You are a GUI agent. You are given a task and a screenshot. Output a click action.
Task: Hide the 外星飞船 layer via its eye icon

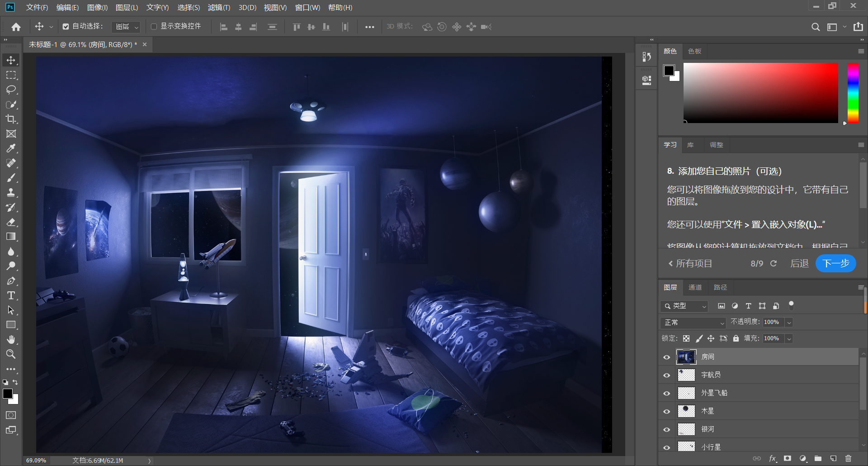point(667,393)
